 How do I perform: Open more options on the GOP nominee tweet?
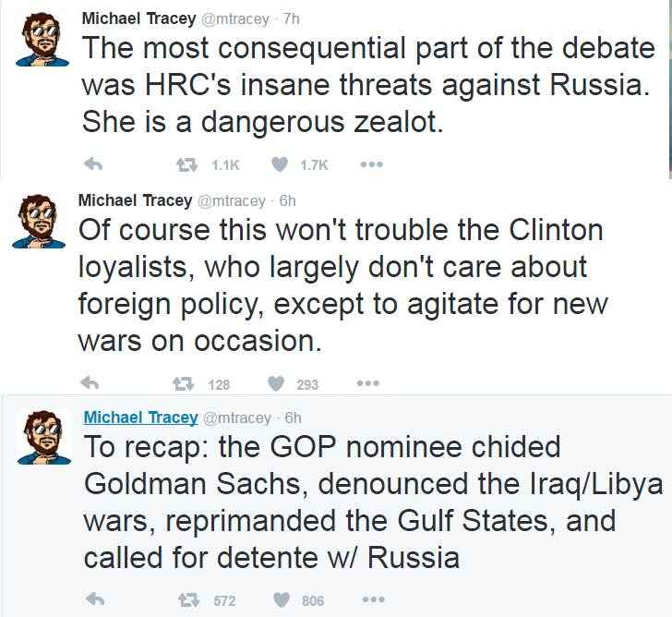pos(373,599)
